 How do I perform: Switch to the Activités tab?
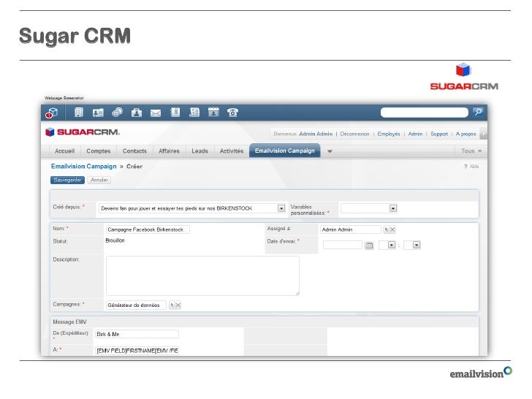pyautogui.click(x=232, y=151)
